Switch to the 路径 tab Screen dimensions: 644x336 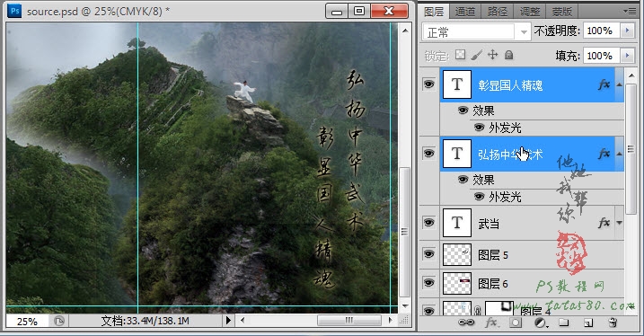[498, 12]
